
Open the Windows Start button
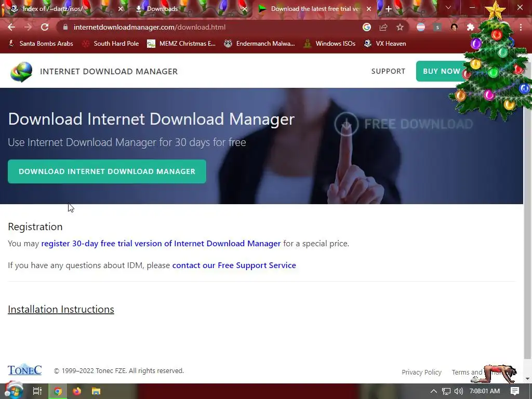[x=13, y=391]
